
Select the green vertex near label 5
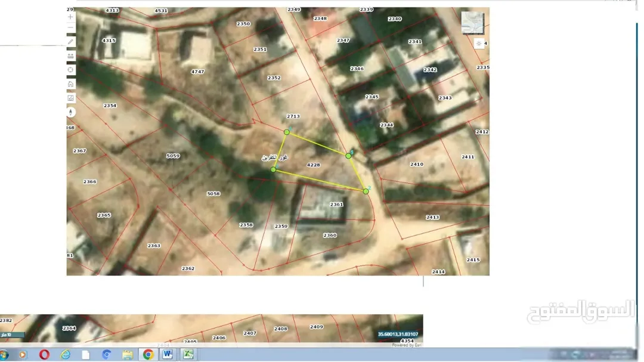[348, 156]
